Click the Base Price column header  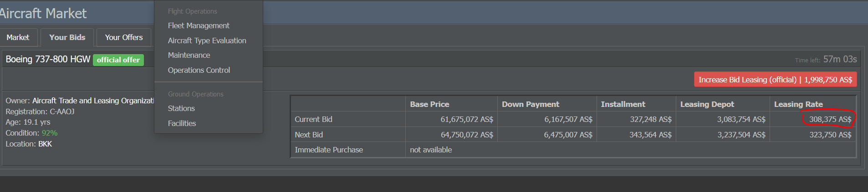click(x=429, y=104)
